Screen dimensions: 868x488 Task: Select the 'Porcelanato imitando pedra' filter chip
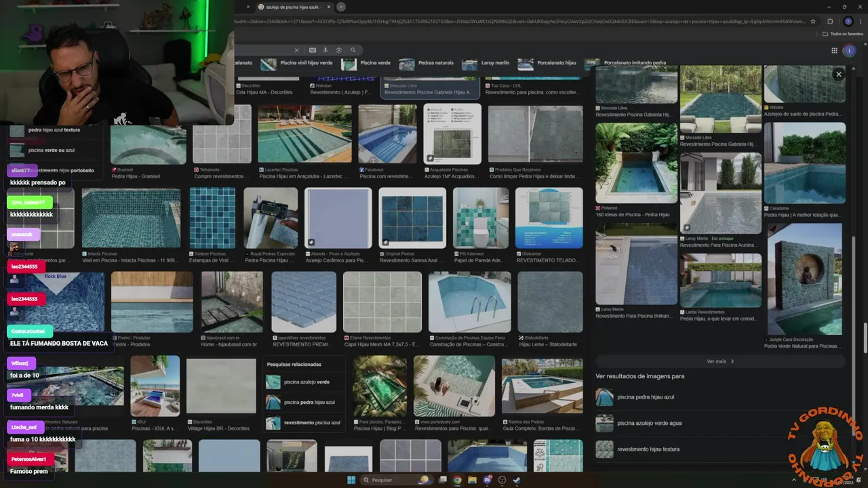click(626, 63)
